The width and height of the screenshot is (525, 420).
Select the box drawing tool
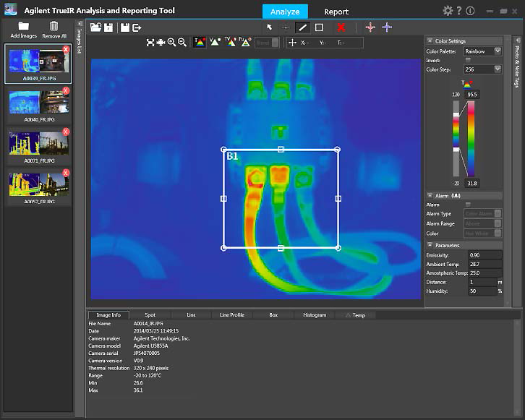319,27
